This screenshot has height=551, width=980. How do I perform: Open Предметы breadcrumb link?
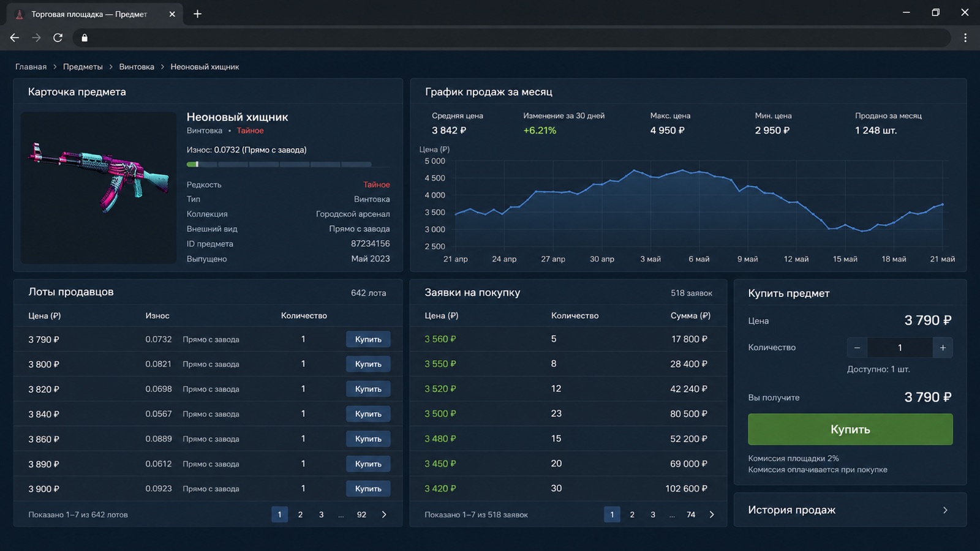(x=83, y=67)
